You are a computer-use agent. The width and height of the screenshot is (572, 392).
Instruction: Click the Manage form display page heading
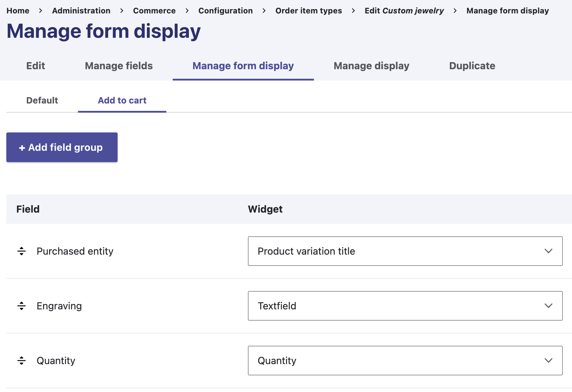click(103, 31)
